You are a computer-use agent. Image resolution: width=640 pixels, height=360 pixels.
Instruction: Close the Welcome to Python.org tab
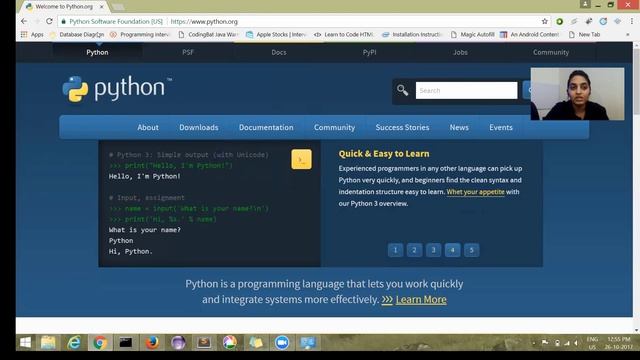tap(102, 7)
